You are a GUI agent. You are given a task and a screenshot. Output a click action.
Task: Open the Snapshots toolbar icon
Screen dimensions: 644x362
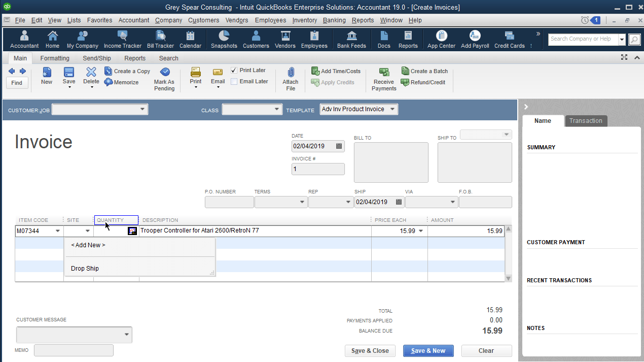[x=224, y=39]
